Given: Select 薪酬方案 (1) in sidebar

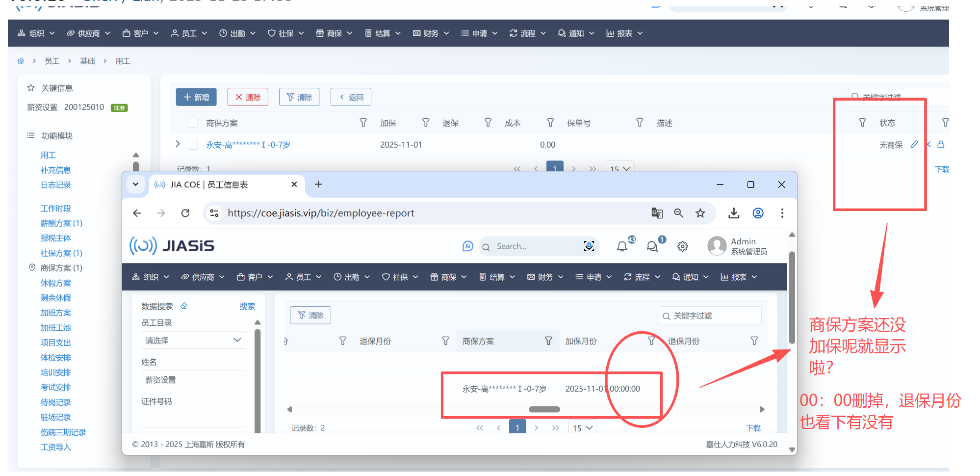Looking at the screenshot, I should tap(61, 223).
